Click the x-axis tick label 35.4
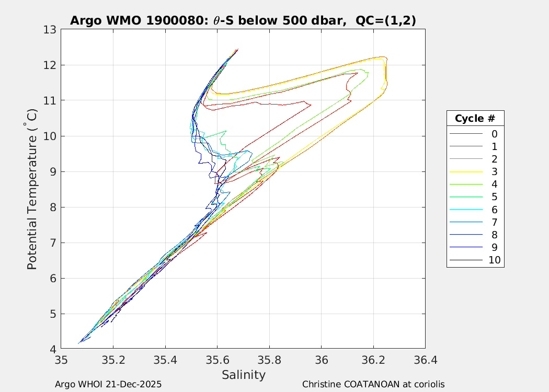The image size is (549, 392). (x=165, y=360)
